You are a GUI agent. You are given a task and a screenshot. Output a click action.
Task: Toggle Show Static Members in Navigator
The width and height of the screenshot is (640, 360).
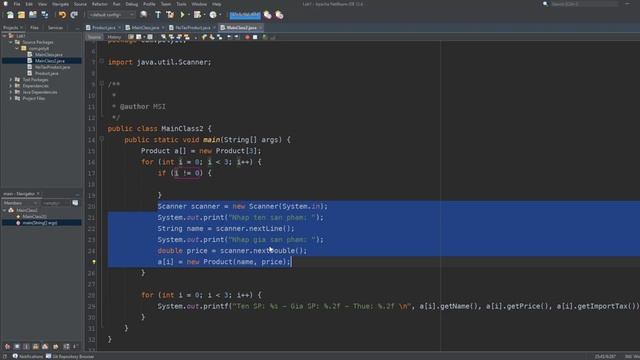tap(26, 347)
